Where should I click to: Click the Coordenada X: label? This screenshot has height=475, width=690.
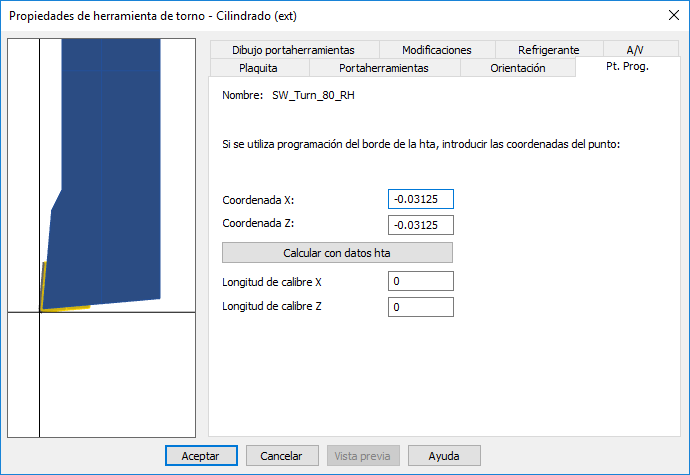click(x=258, y=200)
